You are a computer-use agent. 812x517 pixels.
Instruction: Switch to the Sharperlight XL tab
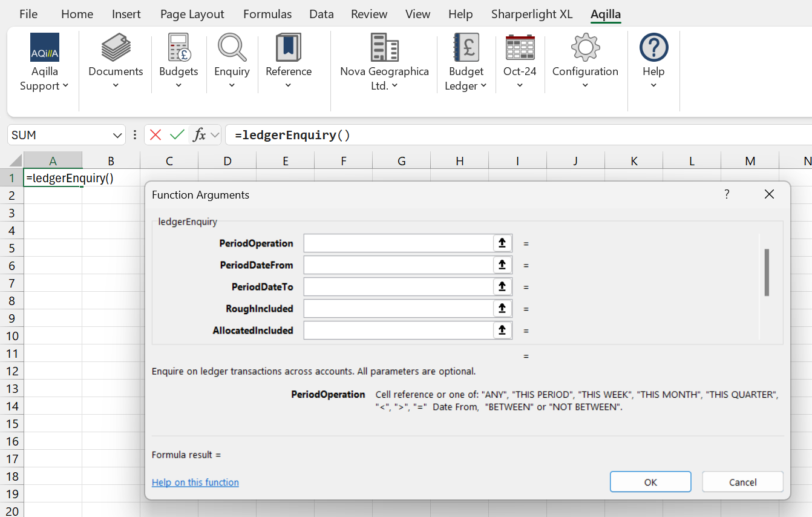pyautogui.click(x=531, y=14)
